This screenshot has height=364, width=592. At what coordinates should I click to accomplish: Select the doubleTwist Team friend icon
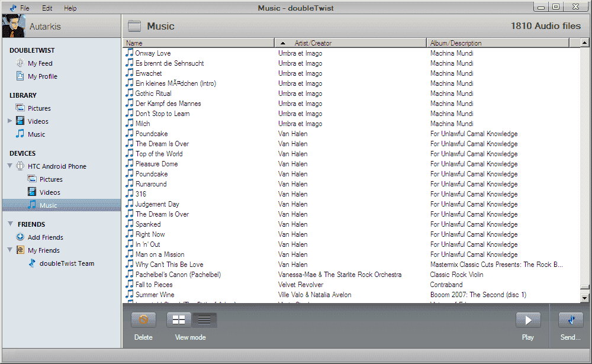tap(32, 263)
